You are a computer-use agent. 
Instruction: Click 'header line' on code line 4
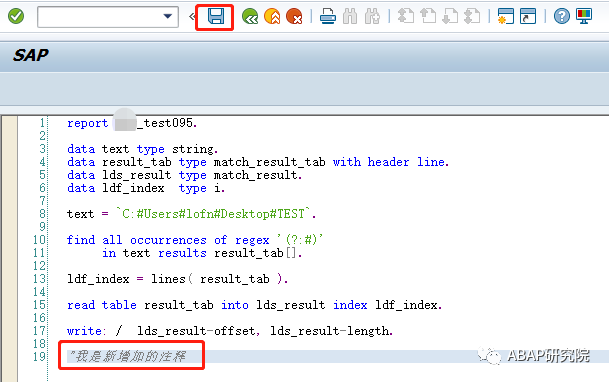coord(406,162)
